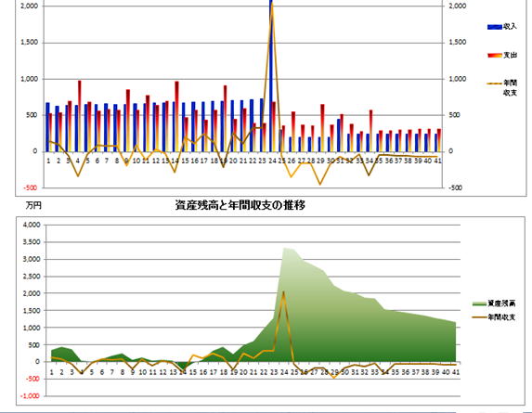Click axis value 3,500 in lower chart

point(32,241)
